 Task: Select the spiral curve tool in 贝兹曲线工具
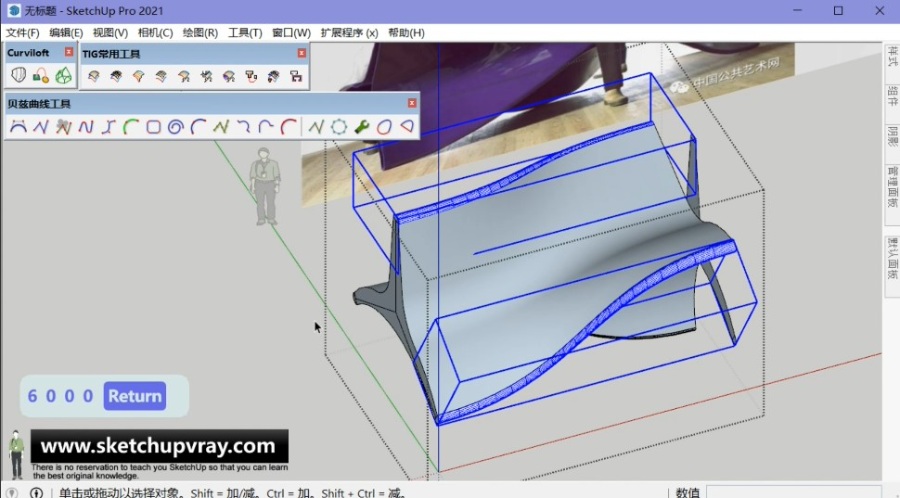176,127
